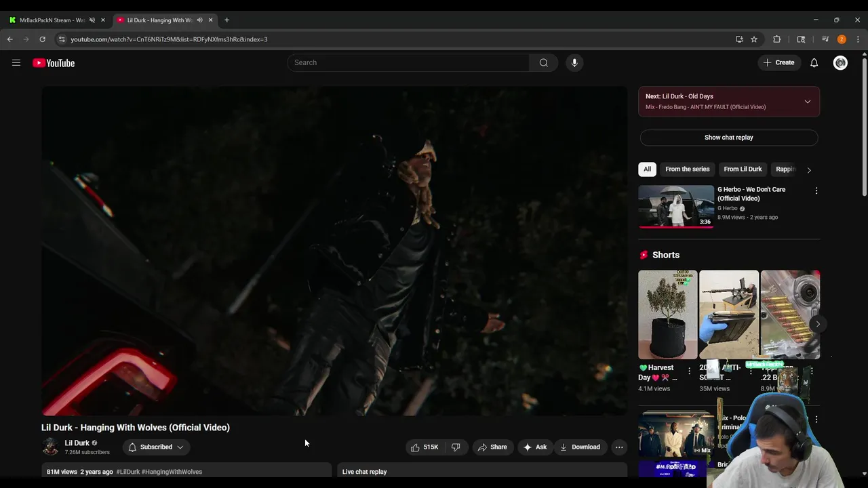868x488 pixels.
Task: Click the Live chat replay panel header
Action: [x=482, y=472]
